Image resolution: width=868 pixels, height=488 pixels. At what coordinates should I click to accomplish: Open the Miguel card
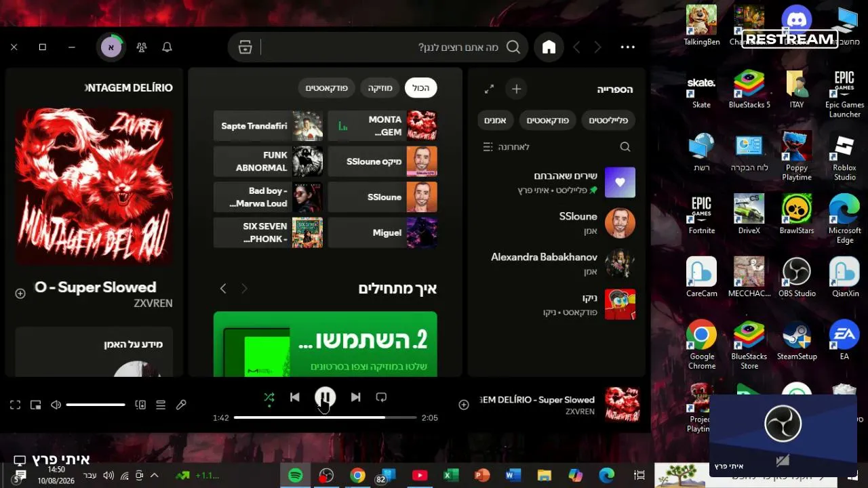coord(382,232)
